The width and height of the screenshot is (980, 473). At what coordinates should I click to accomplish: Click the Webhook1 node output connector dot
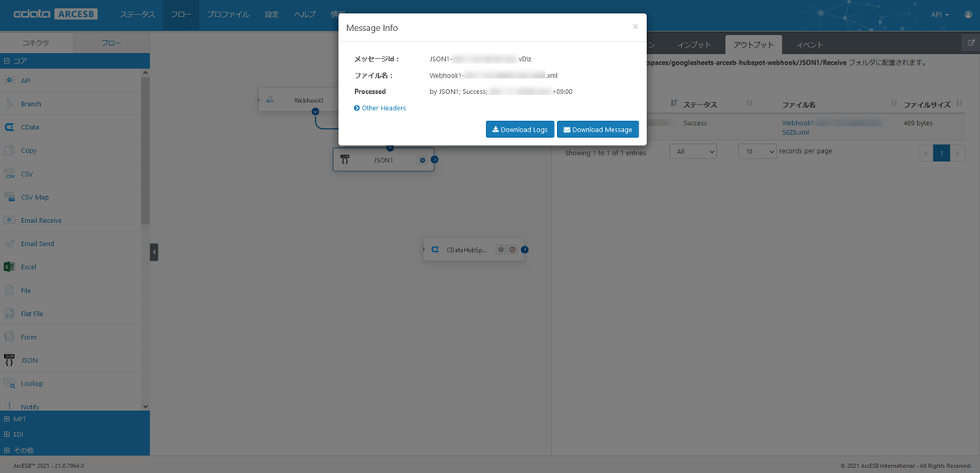tap(315, 112)
